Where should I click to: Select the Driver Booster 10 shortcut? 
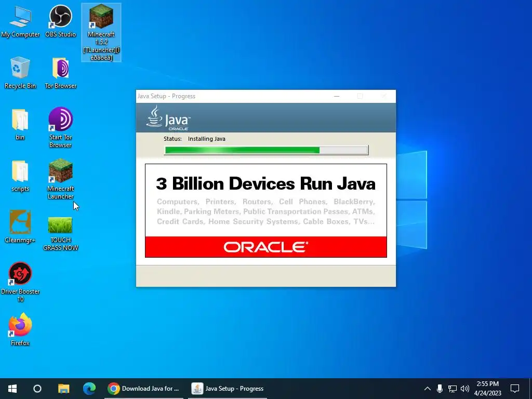(20, 282)
